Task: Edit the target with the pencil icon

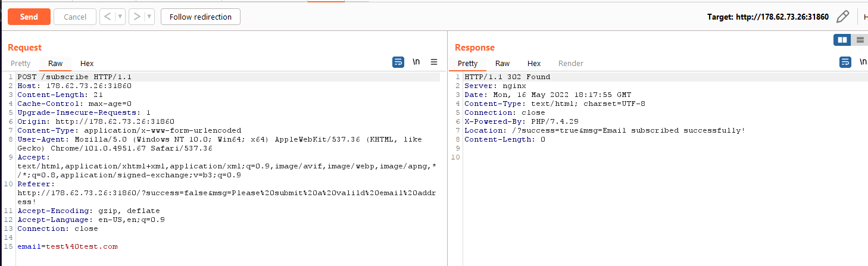Action: coord(842,17)
